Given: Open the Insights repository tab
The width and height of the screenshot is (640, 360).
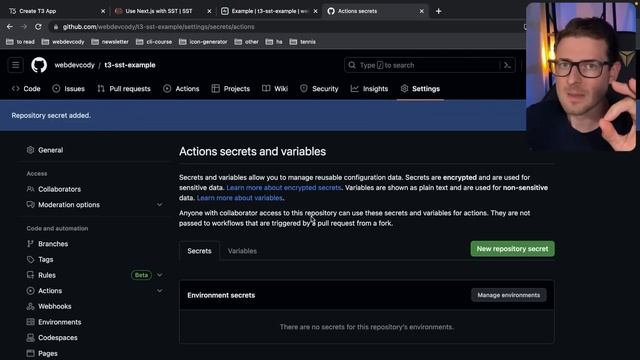Looking at the screenshot, I should coord(369,89).
